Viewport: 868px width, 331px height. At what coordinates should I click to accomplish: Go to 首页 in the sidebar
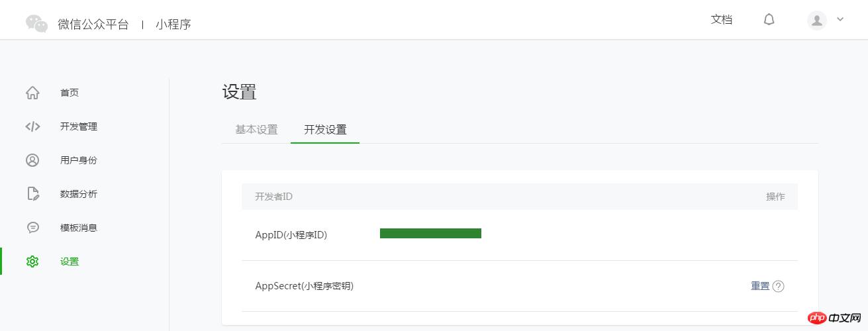(x=70, y=93)
